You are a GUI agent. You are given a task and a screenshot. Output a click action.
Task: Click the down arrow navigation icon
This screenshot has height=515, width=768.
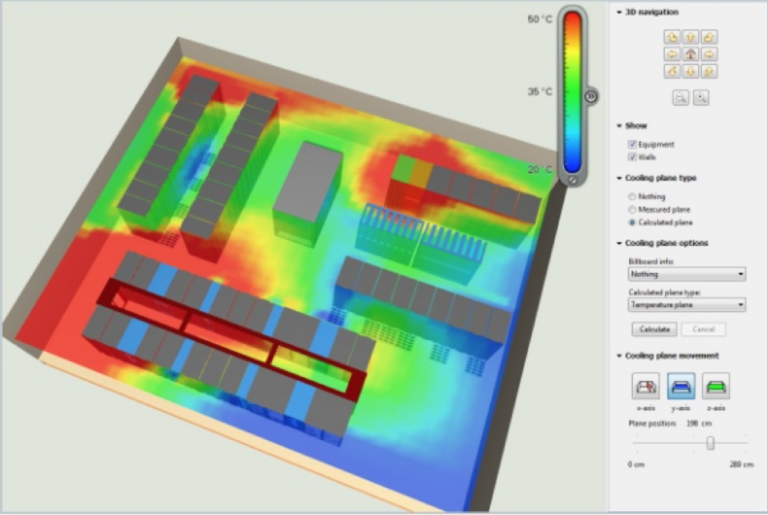pos(688,71)
